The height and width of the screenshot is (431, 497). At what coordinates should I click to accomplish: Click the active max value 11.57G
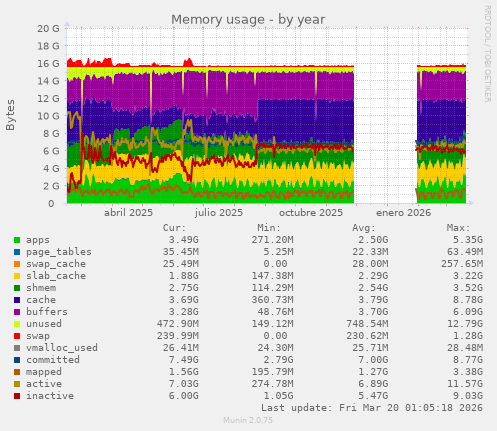pyautogui.click(x=464, y=384)
